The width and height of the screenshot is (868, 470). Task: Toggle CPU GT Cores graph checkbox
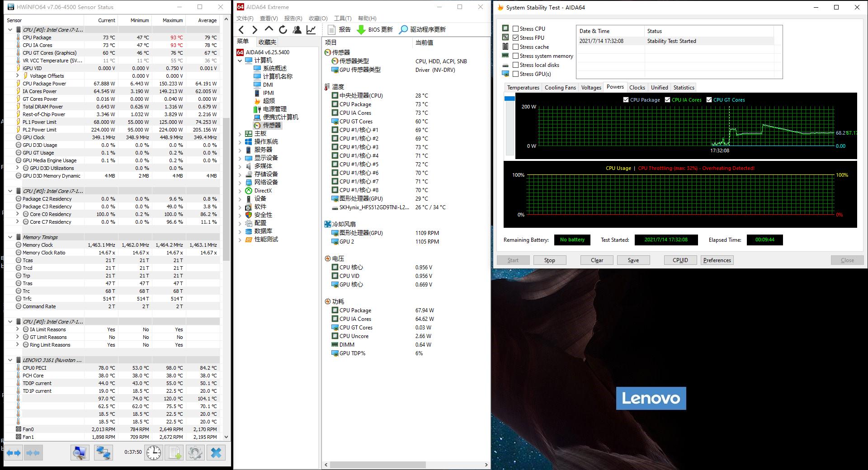coord(709,100)
